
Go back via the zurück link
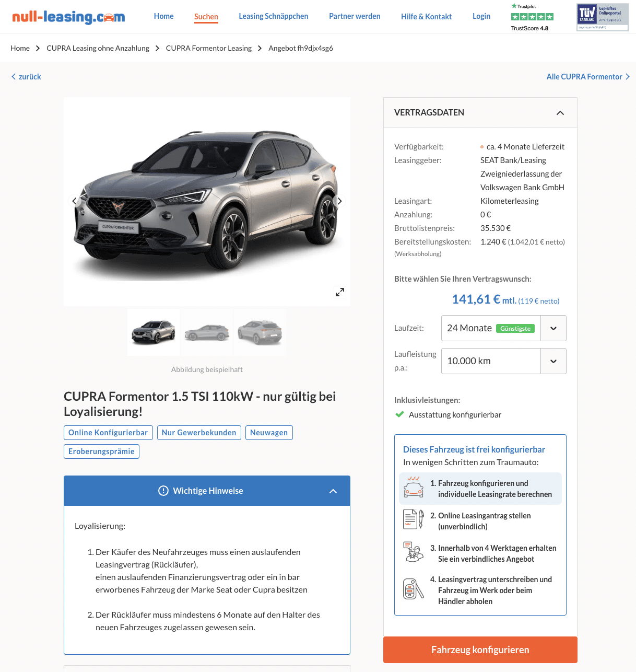[26, 77]
